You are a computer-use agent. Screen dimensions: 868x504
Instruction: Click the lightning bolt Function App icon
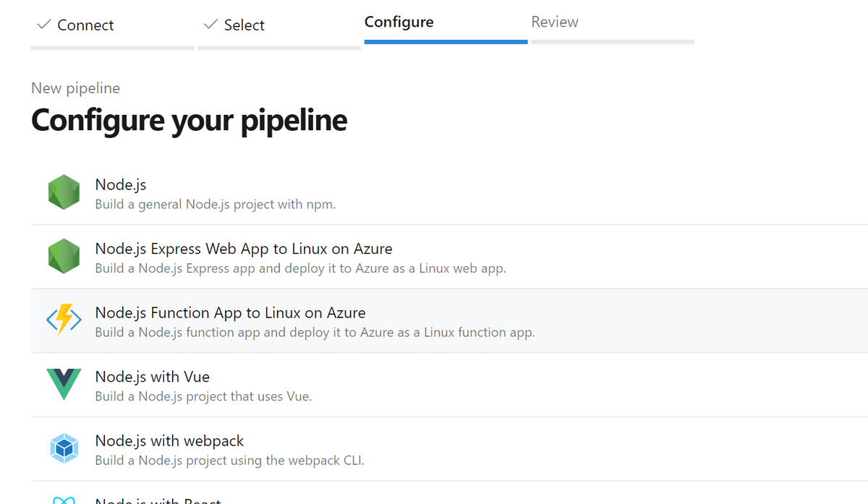click(64, 320)
